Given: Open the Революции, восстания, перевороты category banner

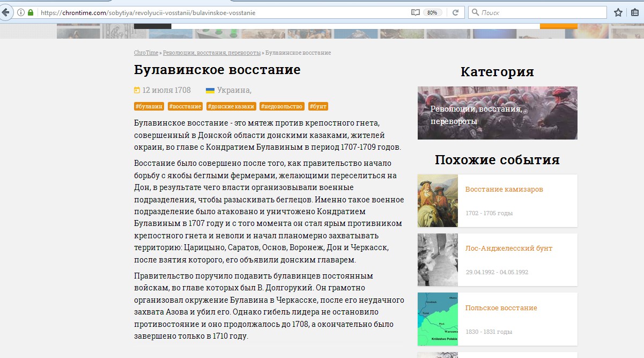Looking at the screenshot, I should tap(498, 113).
